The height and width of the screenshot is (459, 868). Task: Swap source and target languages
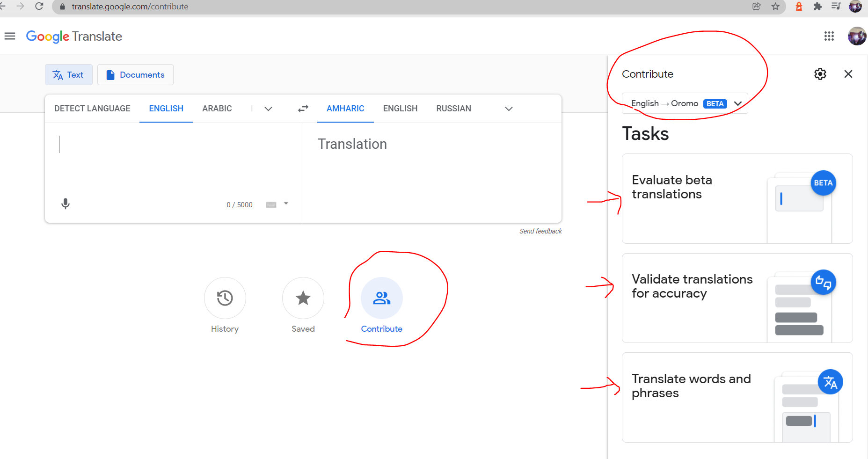[x=303, y=109]
